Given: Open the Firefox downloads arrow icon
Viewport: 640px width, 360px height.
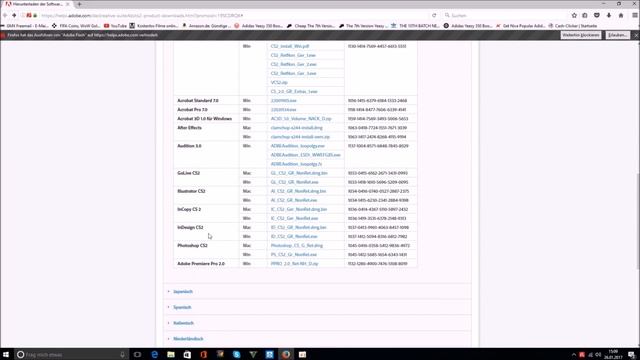Looking at the screenshot, I should [609, 16].
